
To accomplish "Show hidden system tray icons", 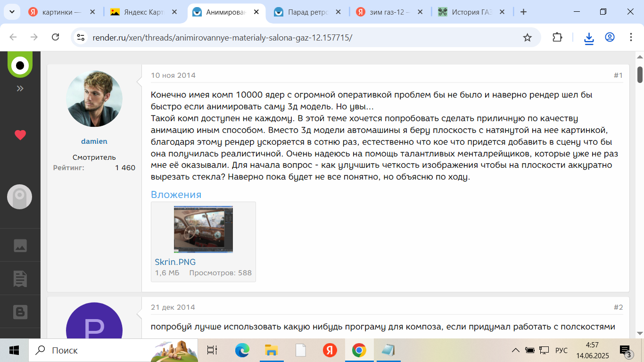I will [516, 350].
